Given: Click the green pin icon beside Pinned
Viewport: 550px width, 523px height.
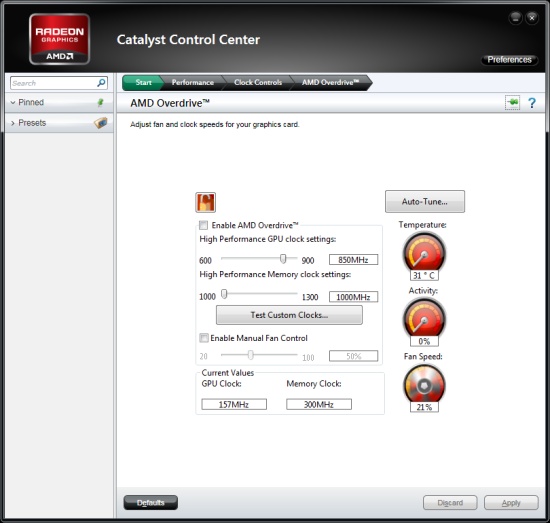Looking at the screenshot, I should (x=100, y=102).
